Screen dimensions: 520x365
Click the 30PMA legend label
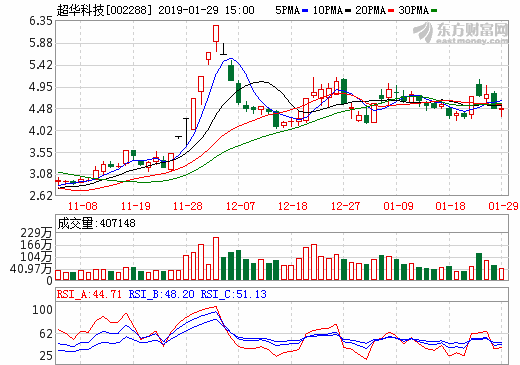tap(414, 10)
